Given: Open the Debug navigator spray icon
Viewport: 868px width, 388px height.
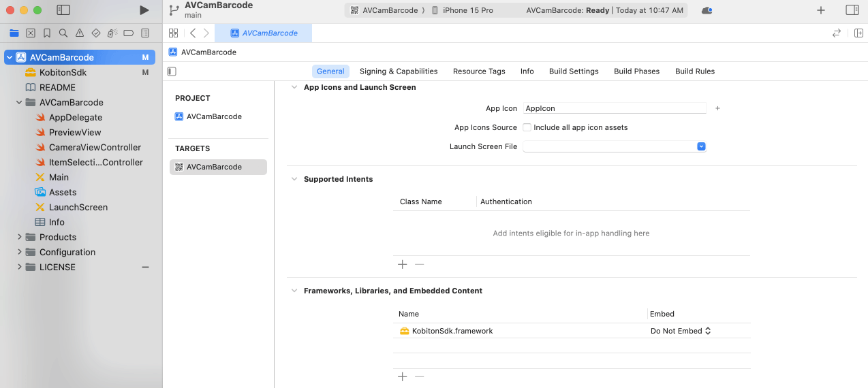Looking at the screenshot, I should click(x=112, y=33).
